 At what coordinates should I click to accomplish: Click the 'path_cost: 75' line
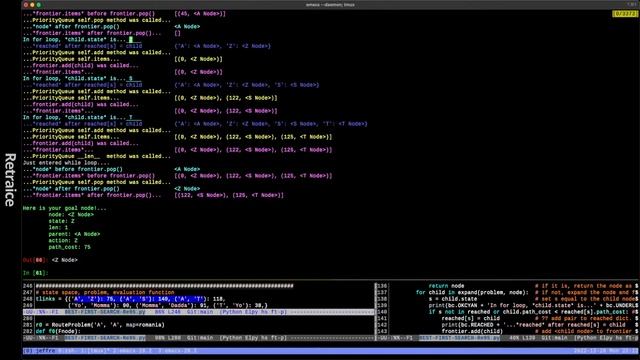(x=69, y=247)
